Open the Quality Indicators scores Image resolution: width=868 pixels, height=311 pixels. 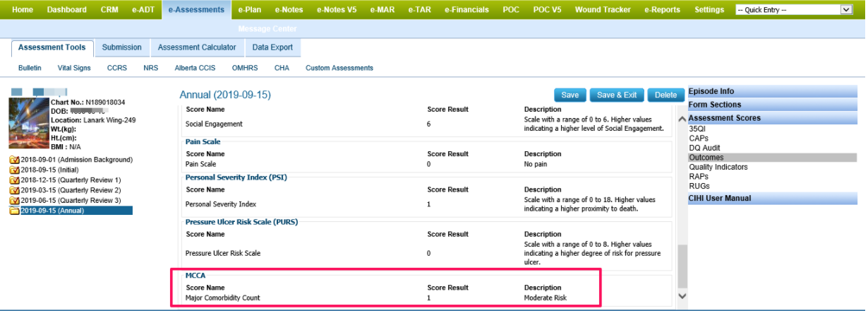click(718, 168)
